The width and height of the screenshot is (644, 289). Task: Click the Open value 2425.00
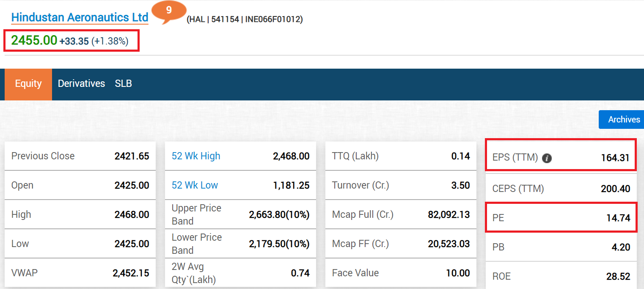click(x=132, y=185)
